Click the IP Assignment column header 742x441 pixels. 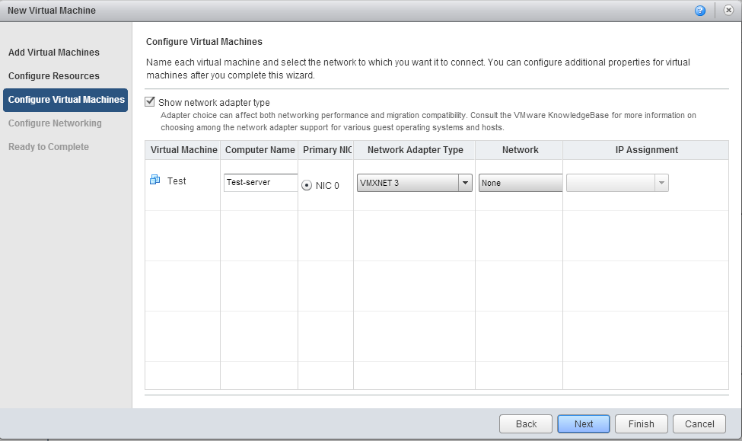click(646, 150)
